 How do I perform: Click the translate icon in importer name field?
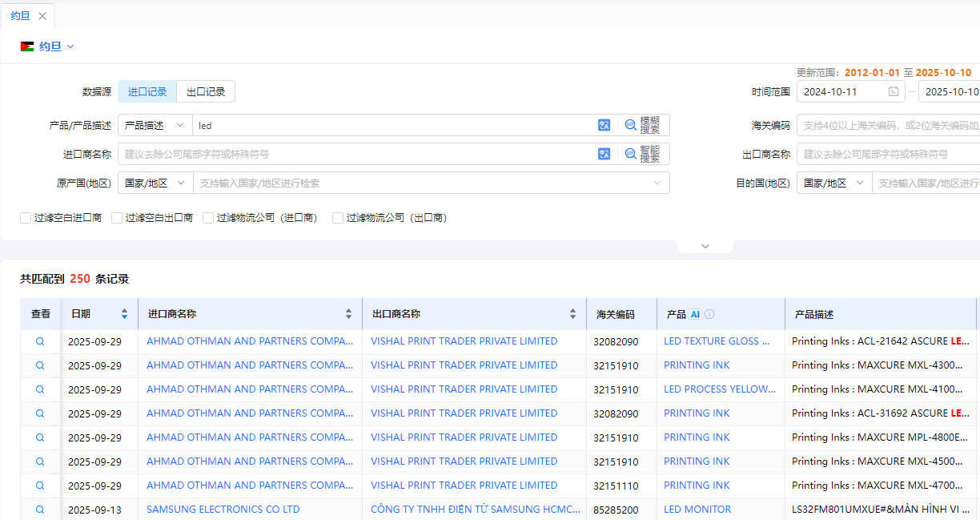coord(604,154)
